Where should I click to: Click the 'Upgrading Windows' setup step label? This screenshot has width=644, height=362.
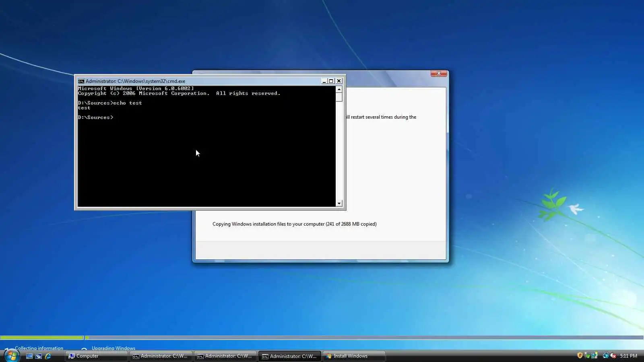tap(114, 348)
